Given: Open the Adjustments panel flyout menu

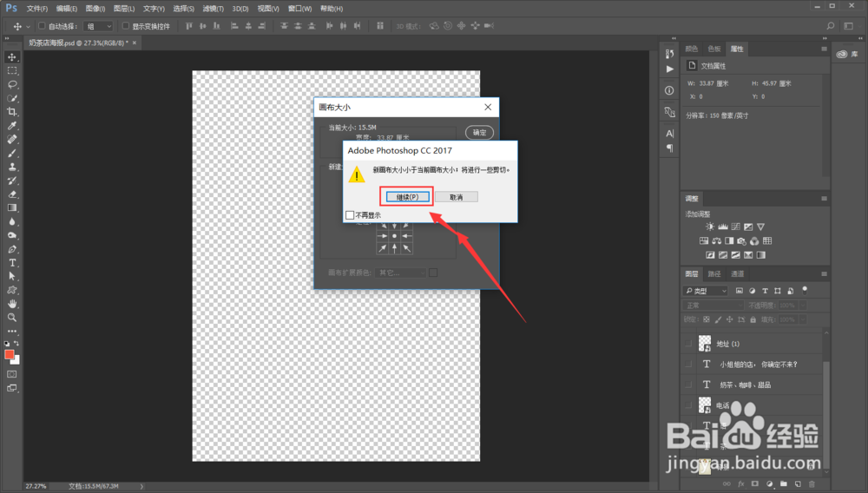Looking at the screenshot, I should point(824,198).
